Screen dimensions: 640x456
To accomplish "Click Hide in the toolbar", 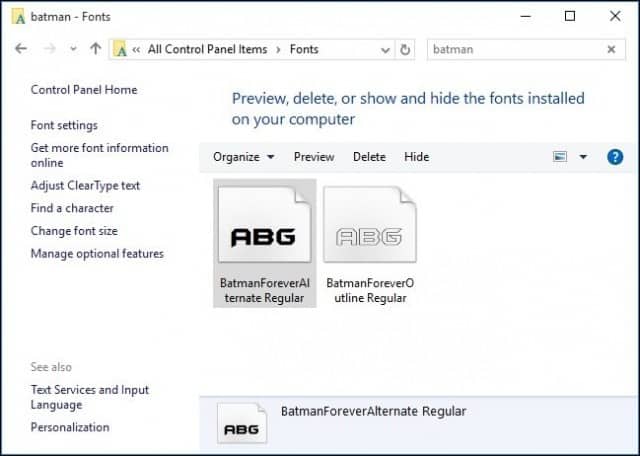I will tap(416, 157).
